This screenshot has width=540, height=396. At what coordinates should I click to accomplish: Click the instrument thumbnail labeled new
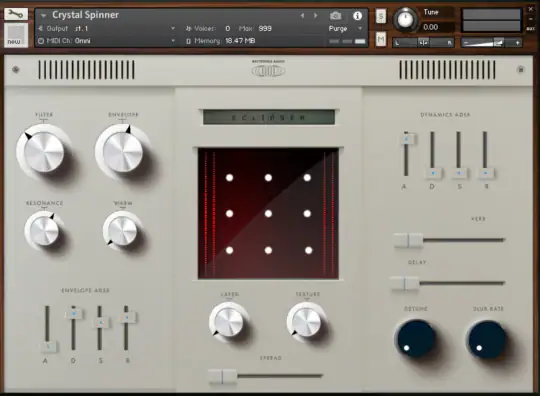[x=16, y=35]
